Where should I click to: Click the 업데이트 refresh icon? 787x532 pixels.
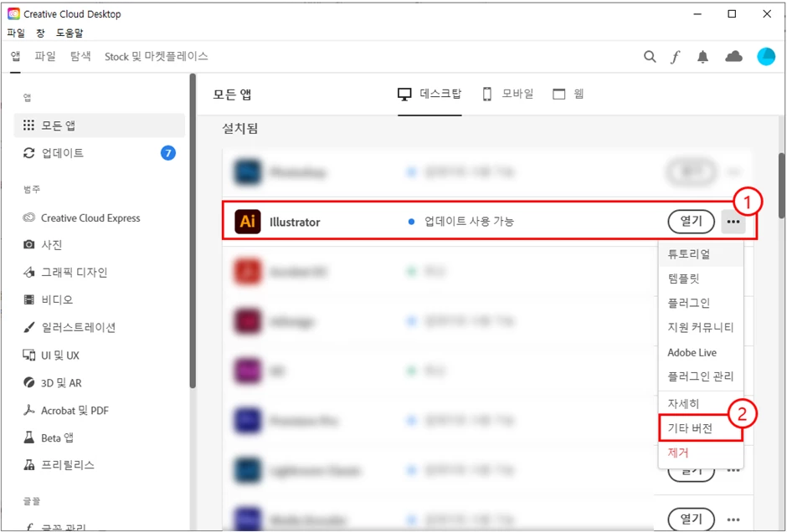29,153
